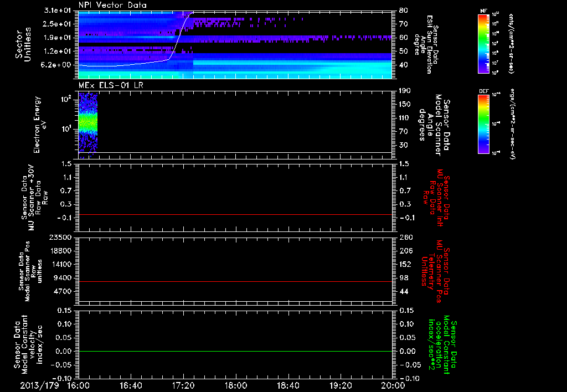Screen dimensions: 567x392
Task: Click the 17:20 time axis label
Action: pos(183,385)
